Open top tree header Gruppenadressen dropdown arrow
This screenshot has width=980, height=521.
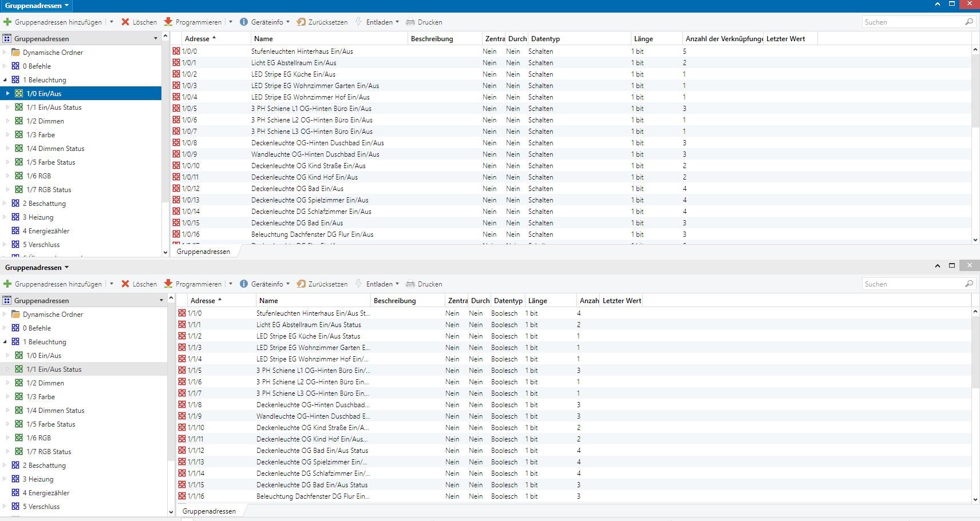(156, 39)
